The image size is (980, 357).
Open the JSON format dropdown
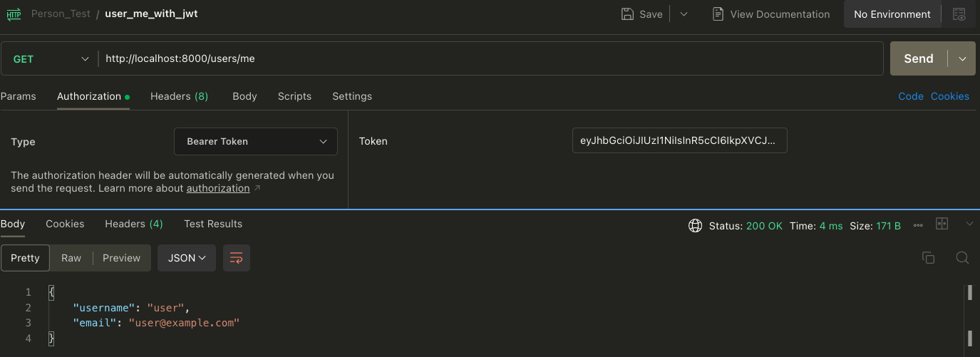pyautogui.click(x=187, y=258)
